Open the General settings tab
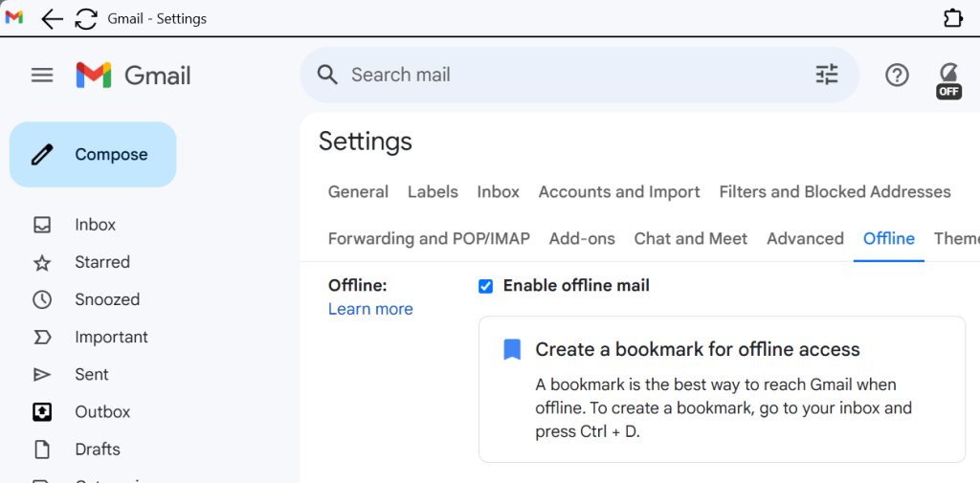980x483 pixels. pyautogui.click(x=358, y=192)
